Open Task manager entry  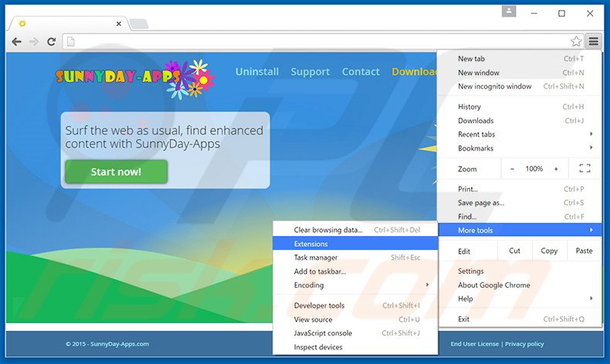[355, 258]
